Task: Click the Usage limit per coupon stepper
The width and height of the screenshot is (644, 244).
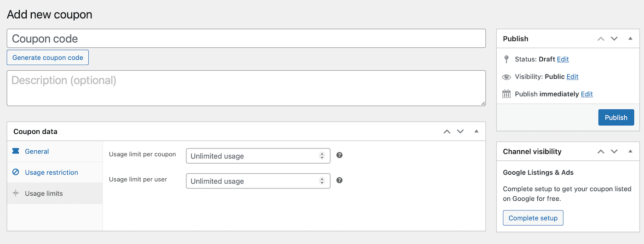Action: tap(322, 156)
